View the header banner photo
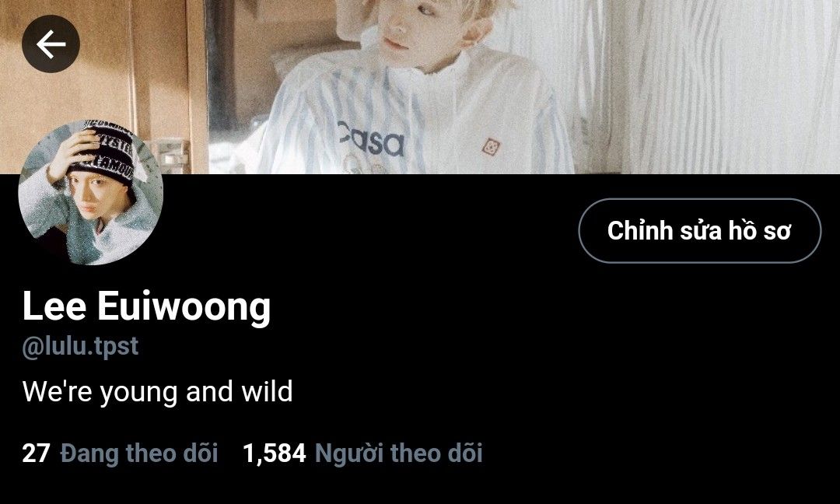This screenshot has width=840, height=504. 420,87
